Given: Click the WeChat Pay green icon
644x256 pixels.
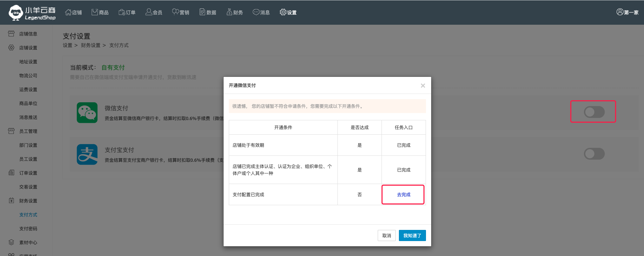Looking at the screenshot, I should 87,112.
